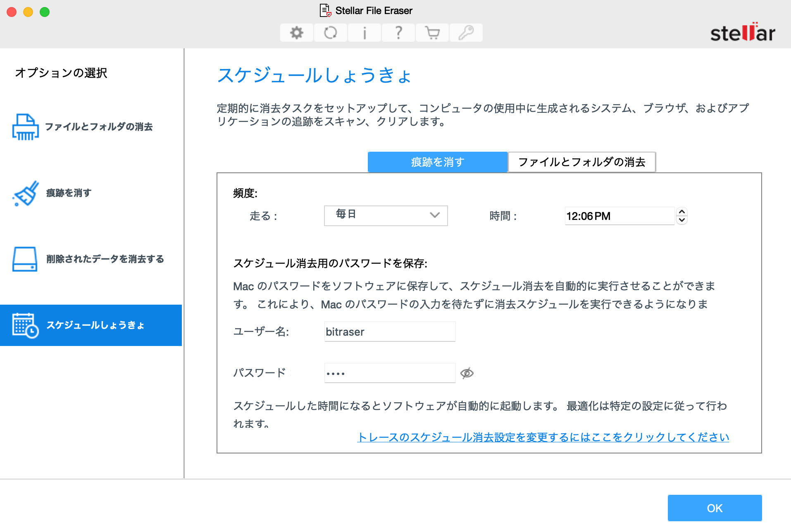Open the info (i) toolbar icon

click(x=364, y=33)
